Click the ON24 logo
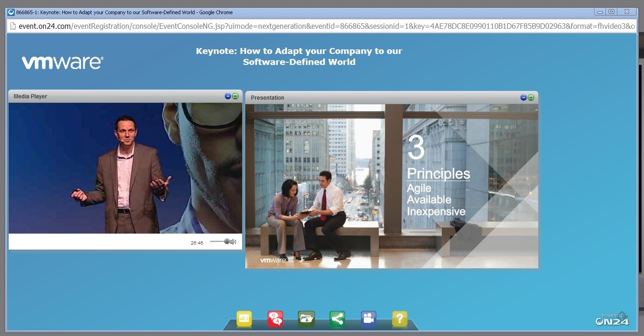Viewport: 644px width, 336px height. point(612,320)
